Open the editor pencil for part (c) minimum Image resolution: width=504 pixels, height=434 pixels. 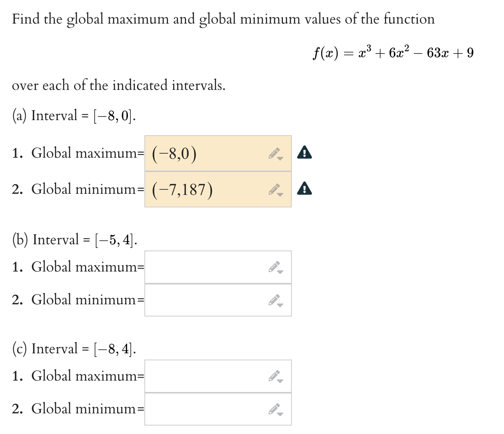coord(274,408)
